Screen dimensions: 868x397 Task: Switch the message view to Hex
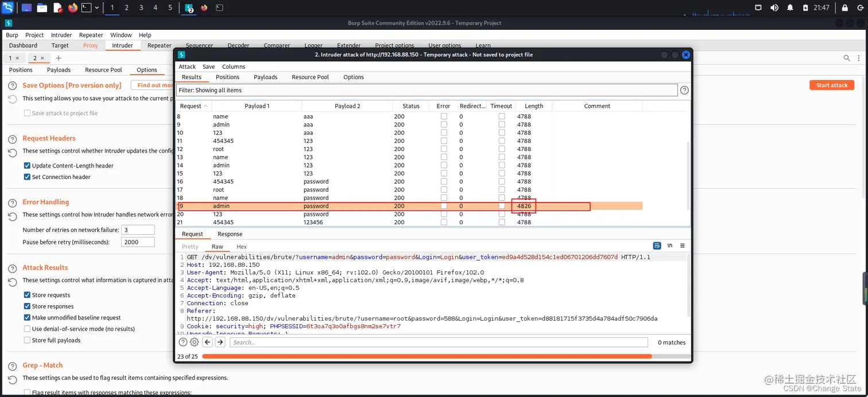pyautogui.click(x=242, y=247)
